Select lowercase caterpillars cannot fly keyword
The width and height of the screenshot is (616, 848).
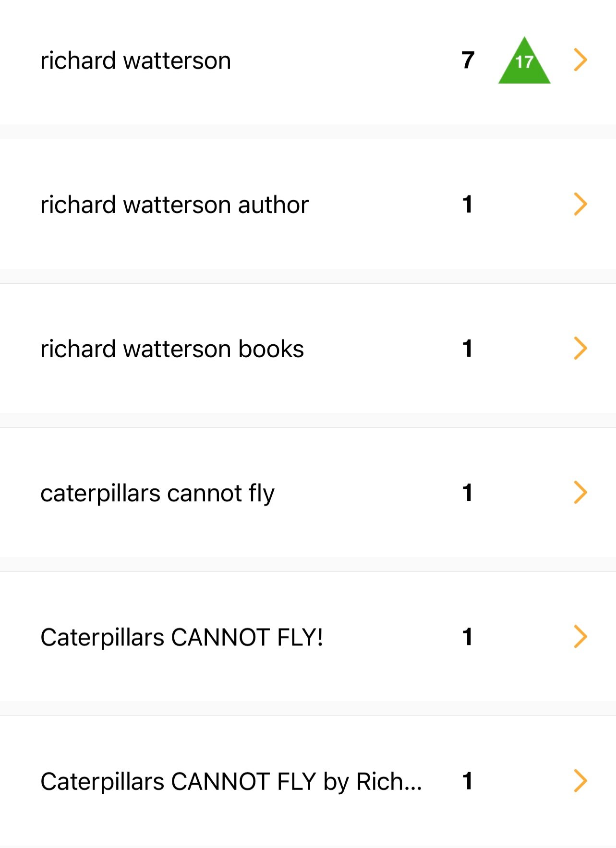pos(157,494)
